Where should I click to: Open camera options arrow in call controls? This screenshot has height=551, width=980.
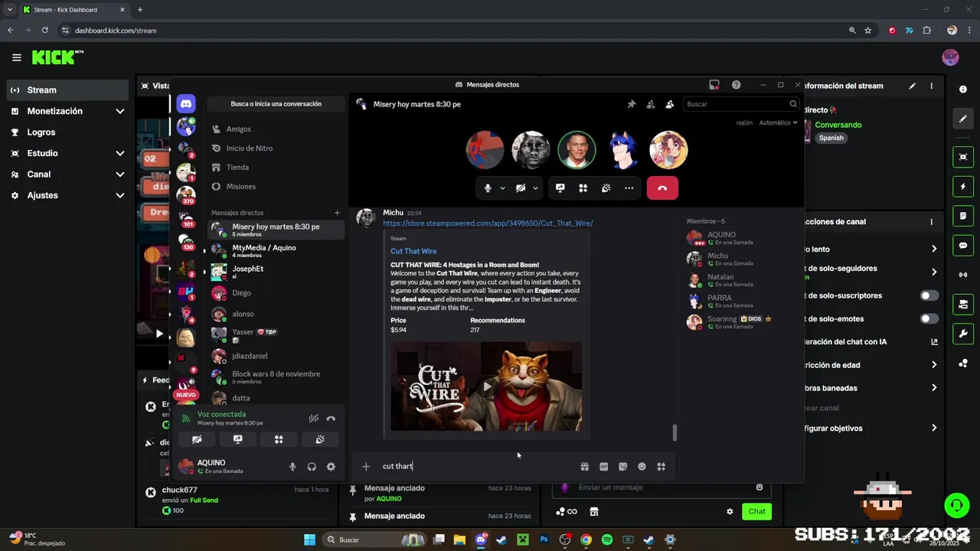pos(535,187)
